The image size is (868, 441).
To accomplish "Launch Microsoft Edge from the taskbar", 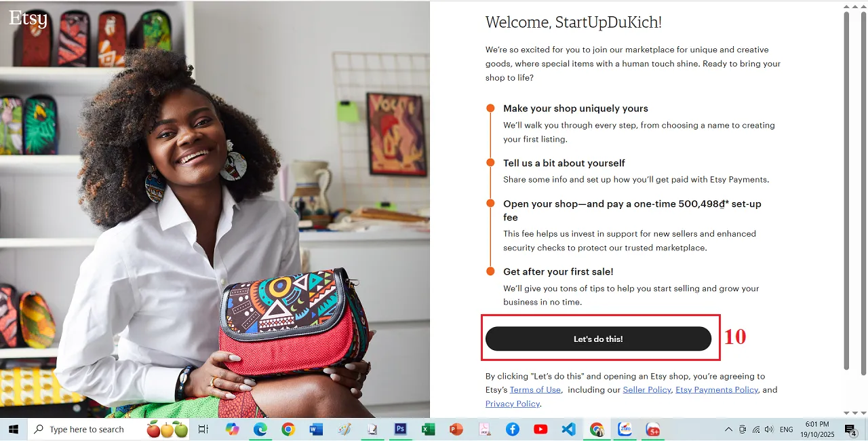I will point(260,429).
